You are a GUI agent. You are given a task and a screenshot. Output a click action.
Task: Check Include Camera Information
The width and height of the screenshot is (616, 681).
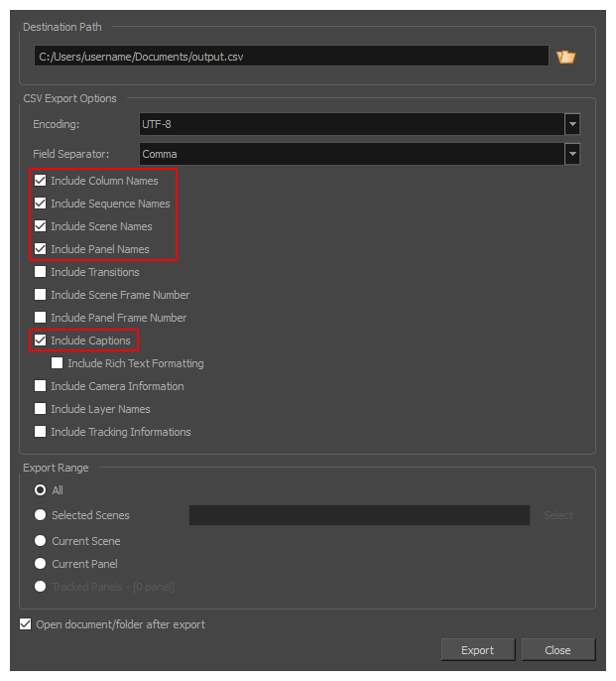coord(41,386)
